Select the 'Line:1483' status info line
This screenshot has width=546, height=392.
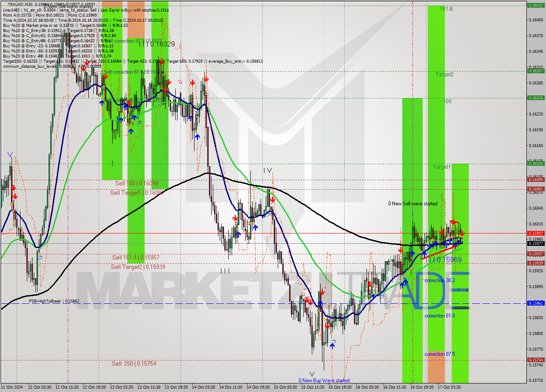pos(85,10)
